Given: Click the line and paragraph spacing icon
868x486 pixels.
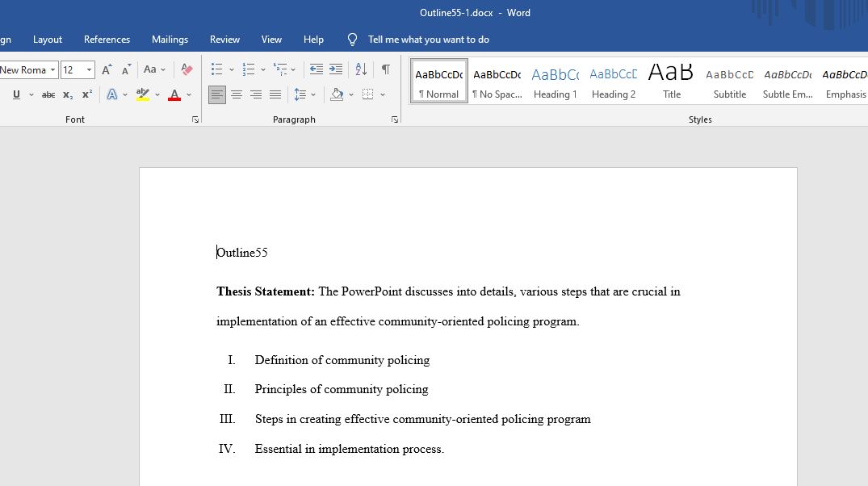Looking at the screenshot, I should (300, 94).
